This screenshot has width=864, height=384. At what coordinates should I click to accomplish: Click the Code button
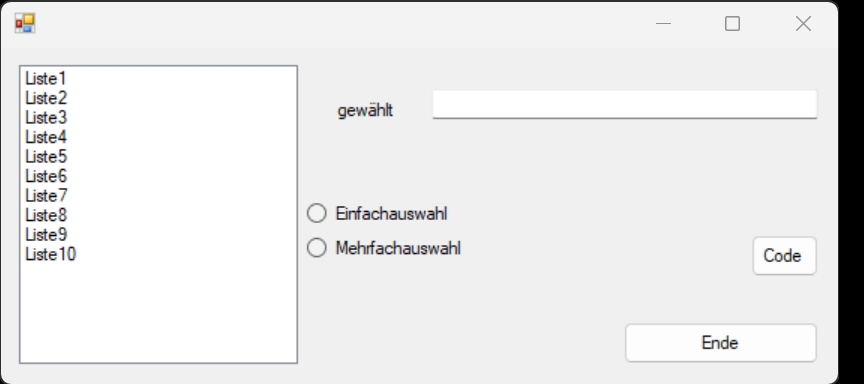(784, 256)
